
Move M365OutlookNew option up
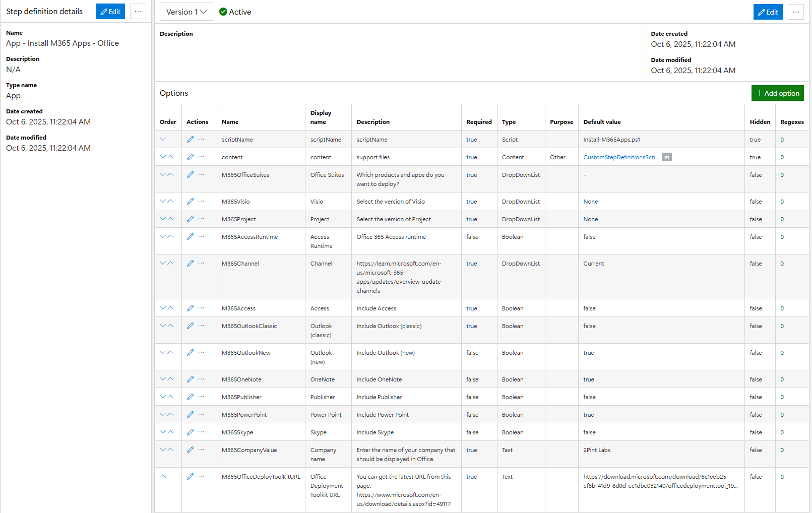[170, 352]
